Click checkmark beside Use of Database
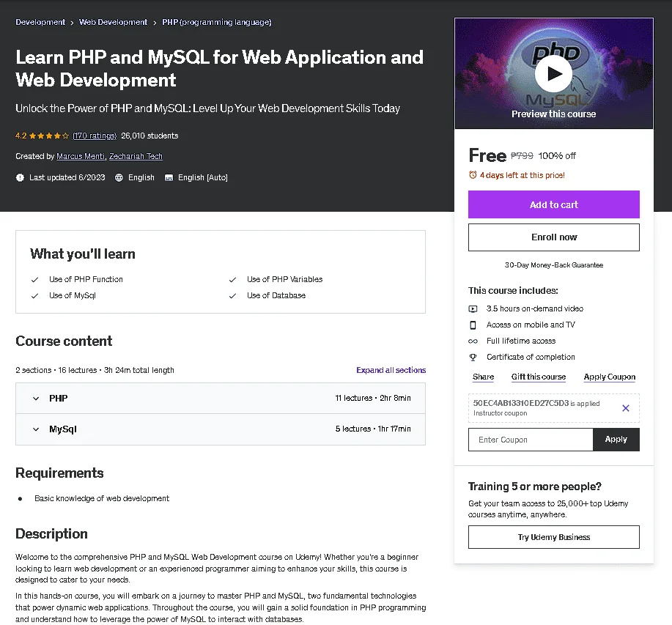This screenshot has height=625, width=672. point(232,296)
